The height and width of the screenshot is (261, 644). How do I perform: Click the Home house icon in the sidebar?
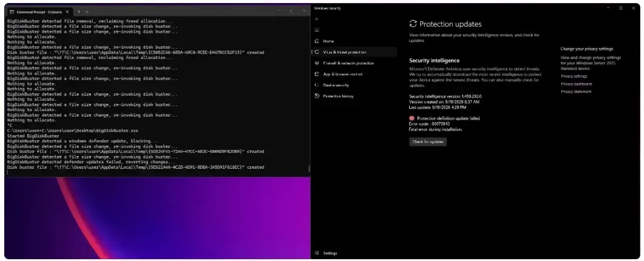(x=317, y=41)
